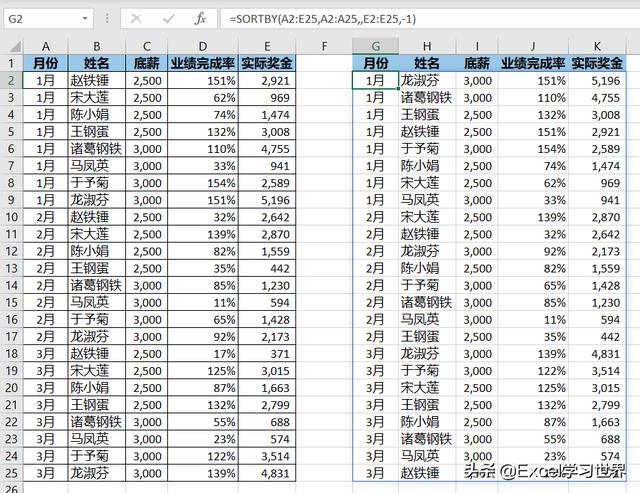The image size is (640, 493).
Task: Click cell J19 showing 122%
Action: [533, 371]
